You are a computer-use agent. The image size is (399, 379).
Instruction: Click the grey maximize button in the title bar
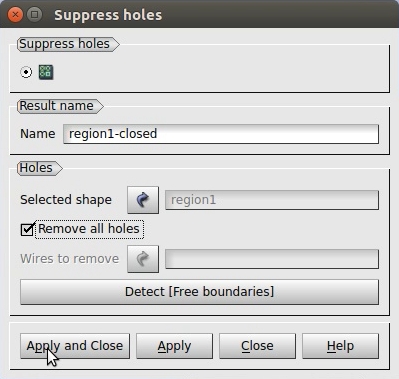pyautogui.click(x=34, y=15)
